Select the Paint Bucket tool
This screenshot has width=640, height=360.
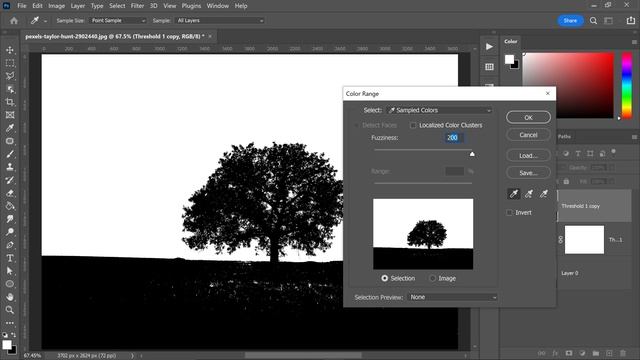click(x=10, y=206)
